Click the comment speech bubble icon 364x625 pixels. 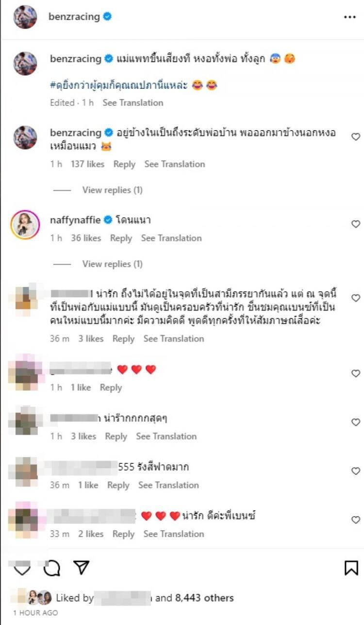click(x=51, y=568)
